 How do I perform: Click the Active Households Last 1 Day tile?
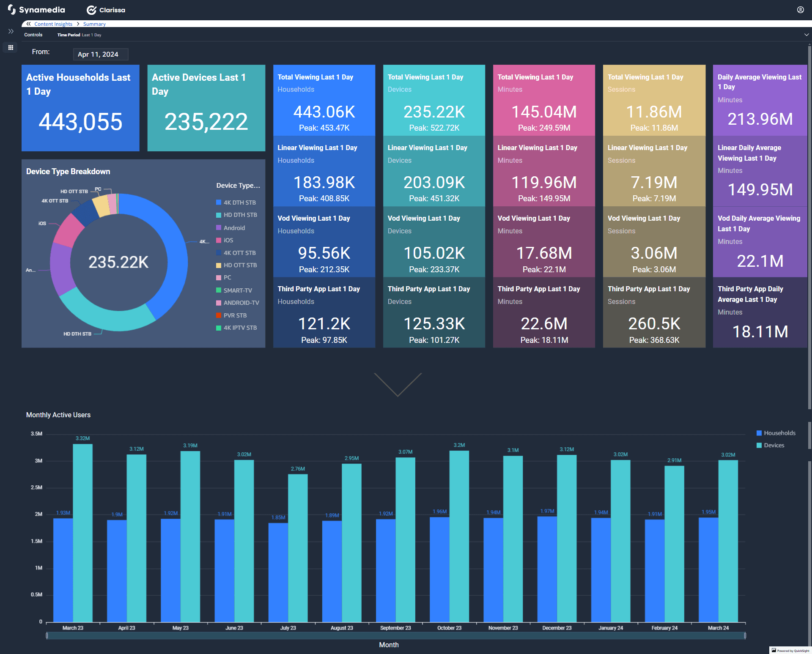click(x=80, y=108)
